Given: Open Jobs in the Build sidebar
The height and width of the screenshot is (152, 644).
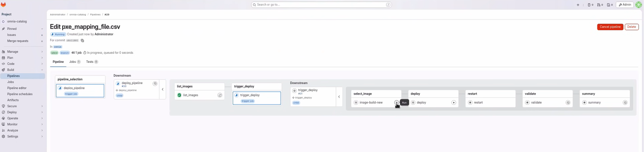Looking at the screenshot, I should pyautogui.click(x=22, y=82).
